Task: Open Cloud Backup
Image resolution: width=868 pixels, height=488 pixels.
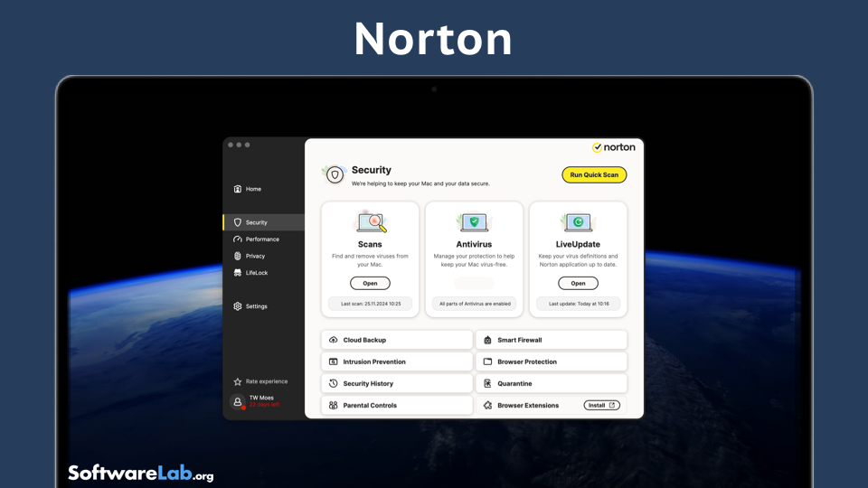Action: coord(397,340)
